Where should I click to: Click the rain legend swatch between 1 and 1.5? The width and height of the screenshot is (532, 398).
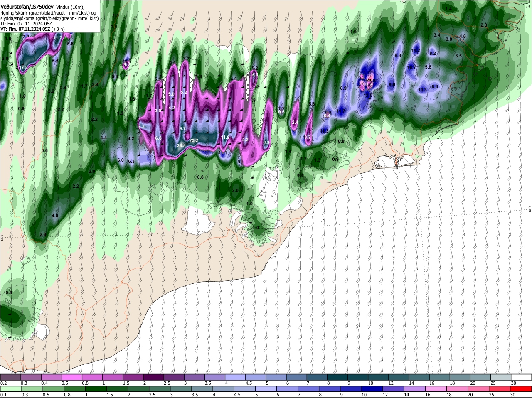pos(96,389)
